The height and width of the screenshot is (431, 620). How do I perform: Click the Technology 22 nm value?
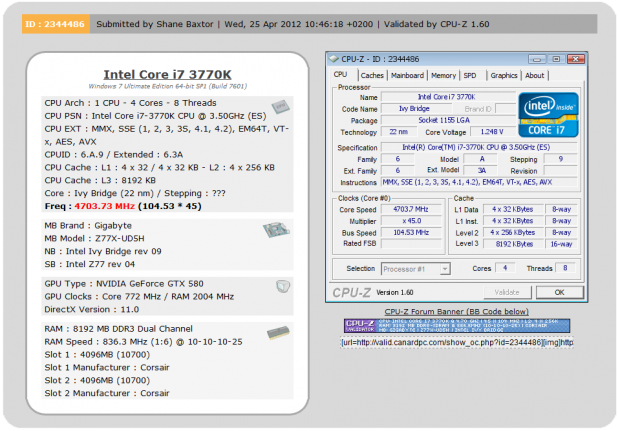[399, 132]
